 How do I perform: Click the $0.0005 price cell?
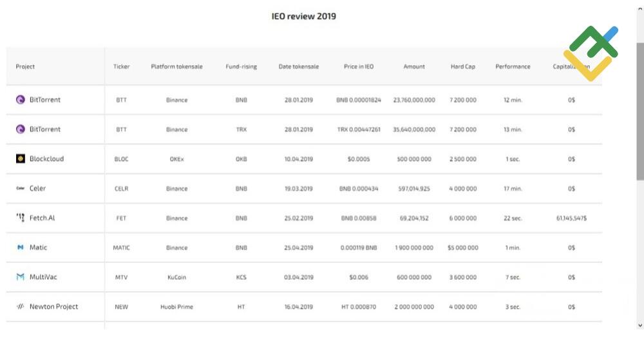[359, 159]
